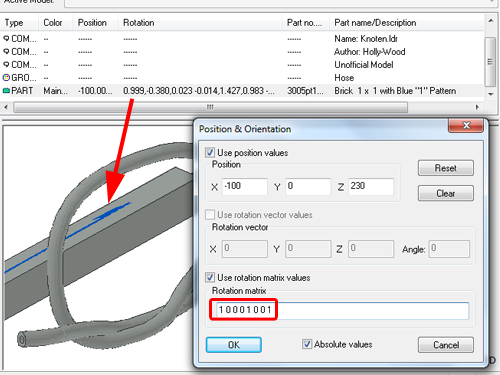The width and height of the screenshot is (500, 375).
Task: Toggle Absolute values checkbox
Action: coord(307,344)
